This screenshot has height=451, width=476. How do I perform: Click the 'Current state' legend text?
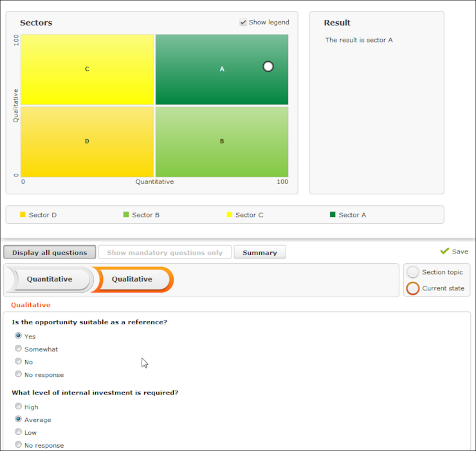click(443, 288)
